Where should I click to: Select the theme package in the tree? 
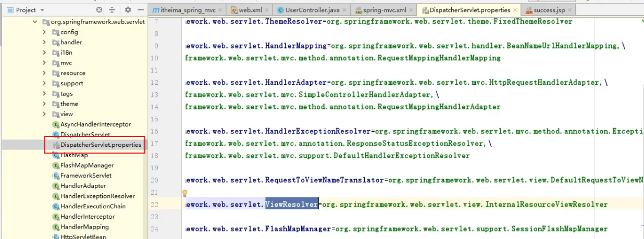69,104
